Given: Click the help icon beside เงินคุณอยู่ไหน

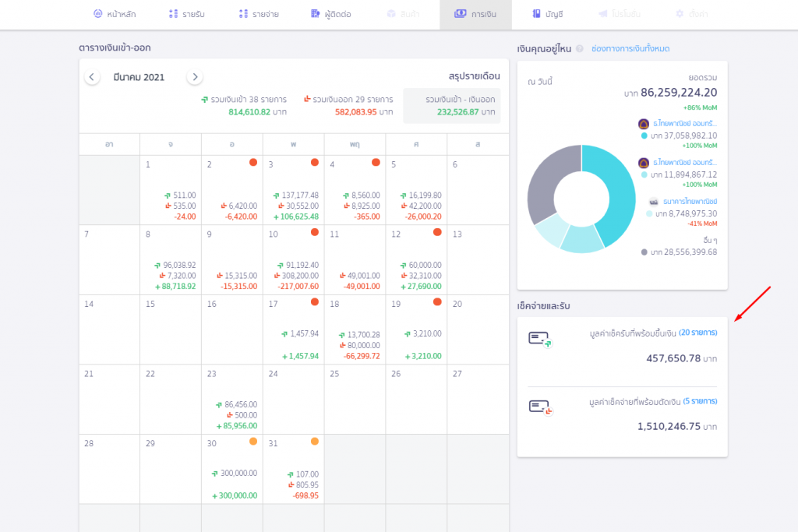Looking at the screenshot, I should pos(579,49).
